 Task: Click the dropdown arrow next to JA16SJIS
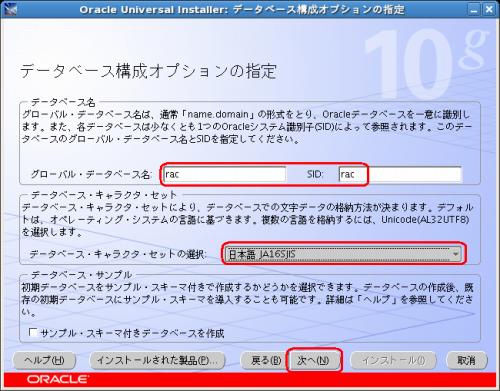pyautogui.click(x=455, y=254)
